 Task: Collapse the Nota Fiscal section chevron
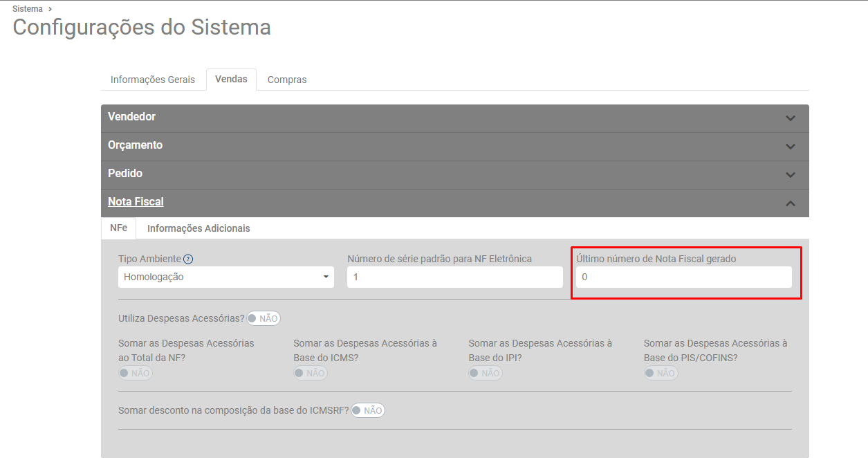point(791,203)
